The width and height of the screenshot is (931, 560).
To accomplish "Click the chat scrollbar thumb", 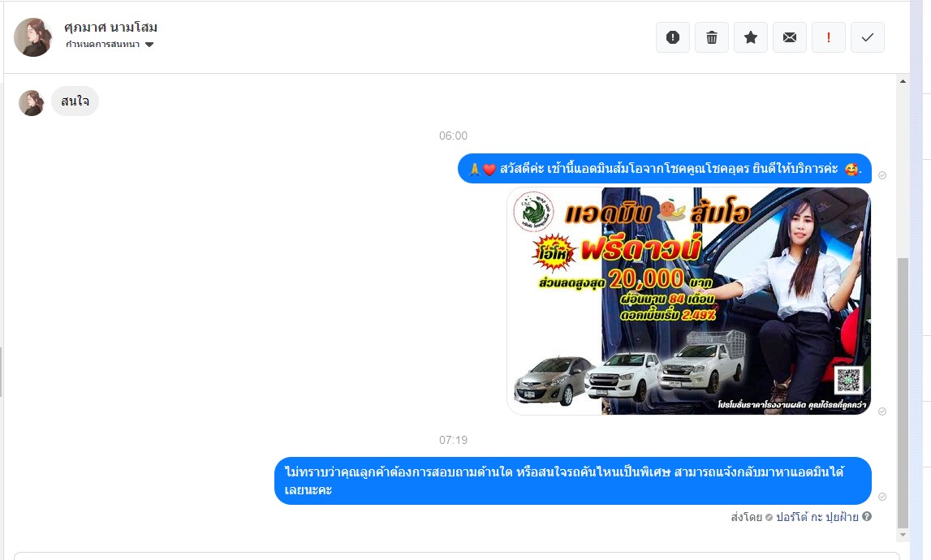I will (903, 392).
